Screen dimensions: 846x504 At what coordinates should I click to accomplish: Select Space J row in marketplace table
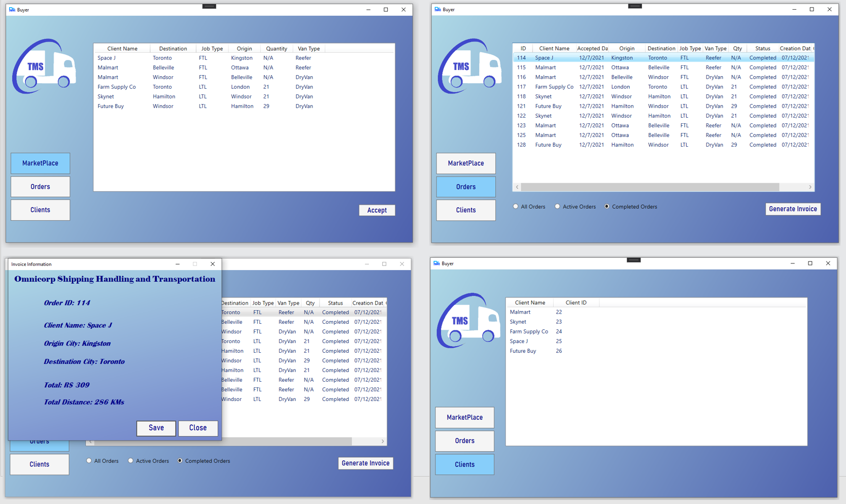click(244, 58)
